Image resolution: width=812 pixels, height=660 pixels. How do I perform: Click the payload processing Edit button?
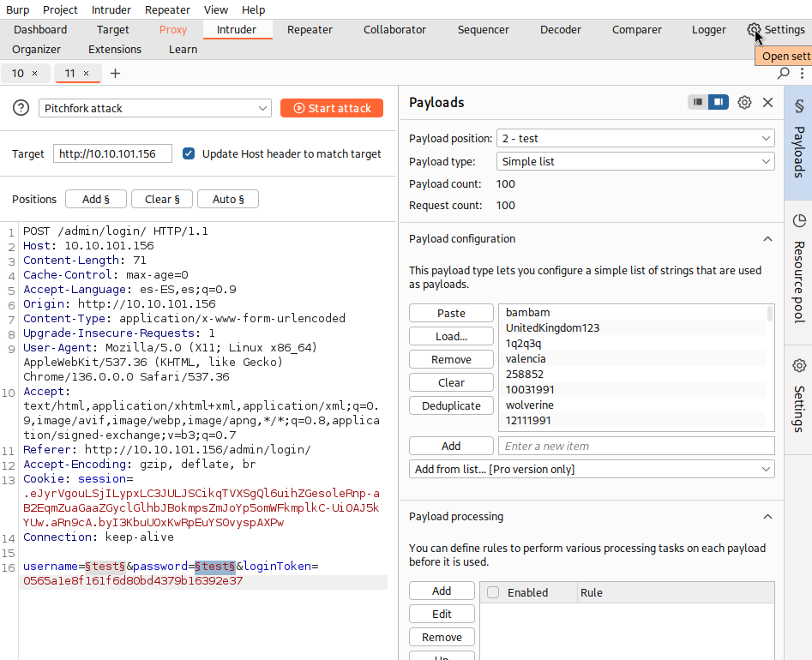click(442, 614)
